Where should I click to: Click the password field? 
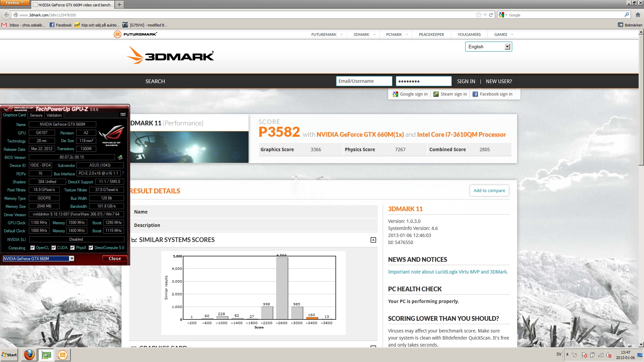coord(424,81)
